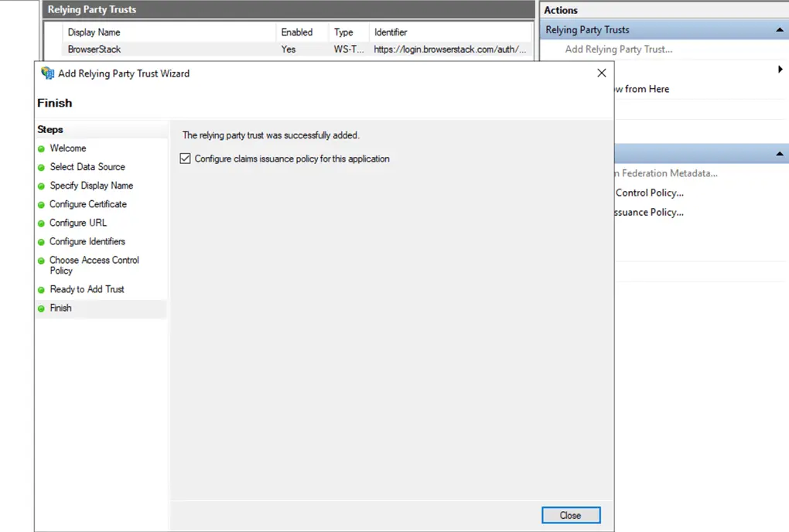Select the BrowserStack relying party row
Viewport: 789px width, 532px height.
click(x=94, y=49)
